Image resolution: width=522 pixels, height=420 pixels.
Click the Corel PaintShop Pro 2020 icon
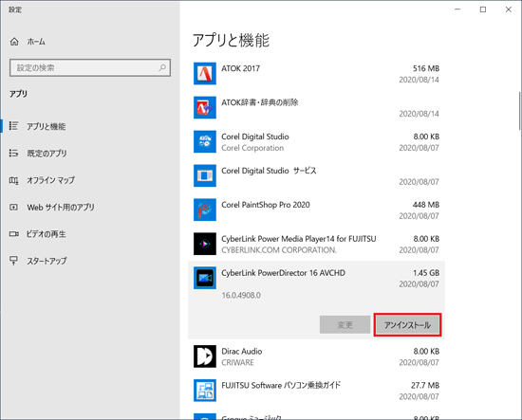click(x=205, y=210)
